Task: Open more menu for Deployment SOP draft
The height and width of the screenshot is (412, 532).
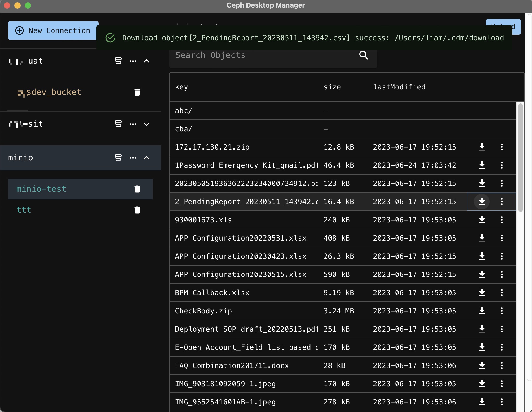Action: coord(502,329)
